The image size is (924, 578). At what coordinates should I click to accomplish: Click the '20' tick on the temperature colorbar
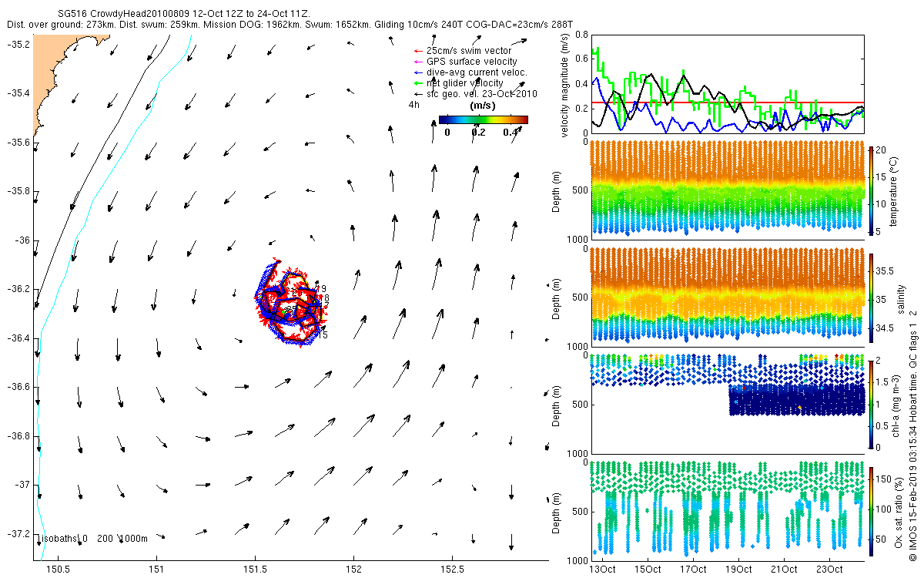[882, 150]
